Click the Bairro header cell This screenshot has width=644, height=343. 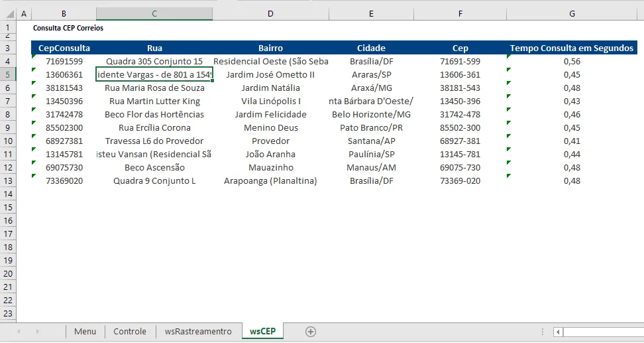tap(270, 48)
